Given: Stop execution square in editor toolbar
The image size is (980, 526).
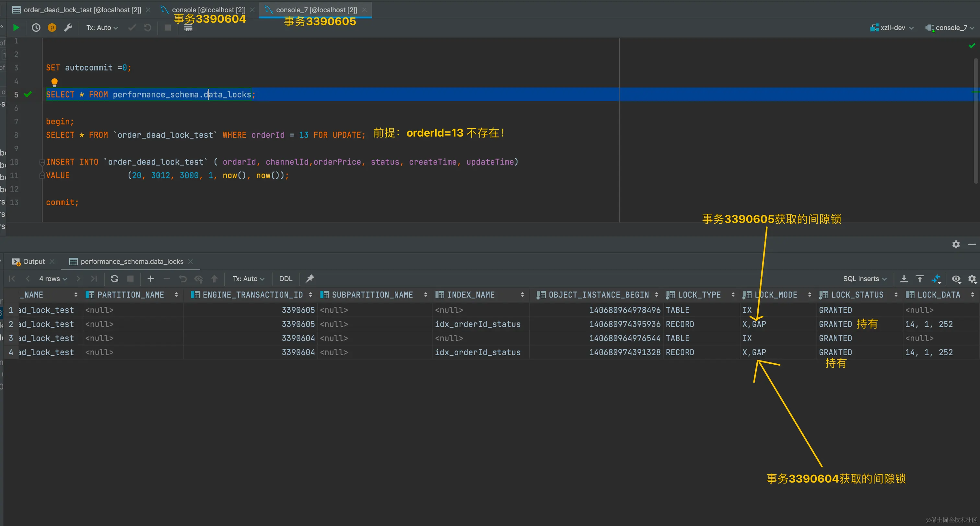Looking at the screenshot, I should (x=168, y=28).
